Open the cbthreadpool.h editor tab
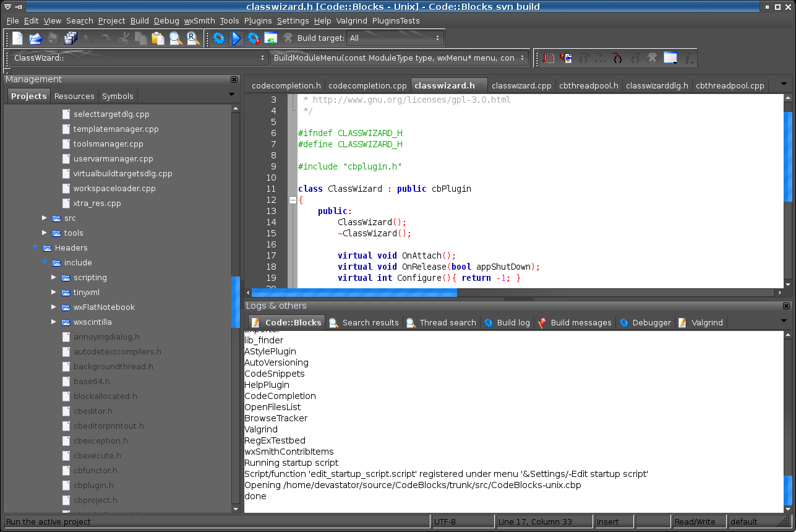This screenshot has width=796, height=532. click(588, 85)
